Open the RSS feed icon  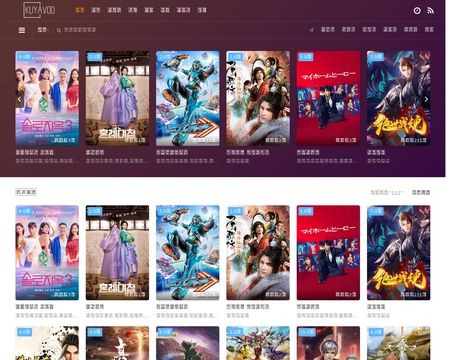click(x=431, y=11)
